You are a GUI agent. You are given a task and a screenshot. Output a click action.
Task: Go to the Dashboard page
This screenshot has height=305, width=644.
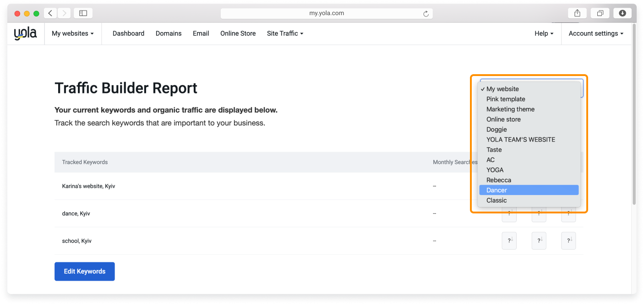(x=128, y=33)
